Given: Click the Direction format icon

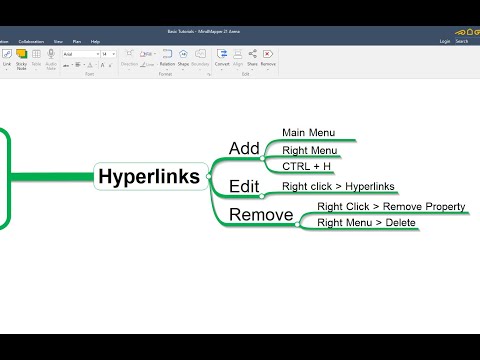Looking at the screenshot, I should (129, 53).
